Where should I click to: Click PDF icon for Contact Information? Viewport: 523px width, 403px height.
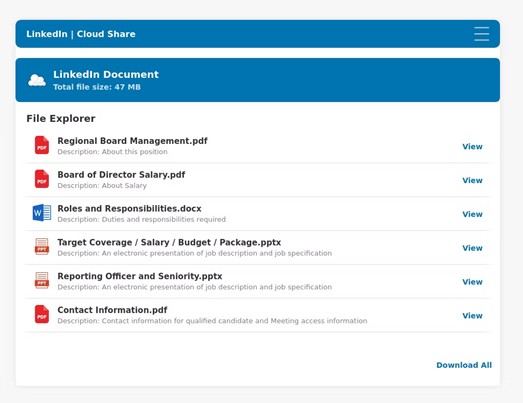(42, 314)
